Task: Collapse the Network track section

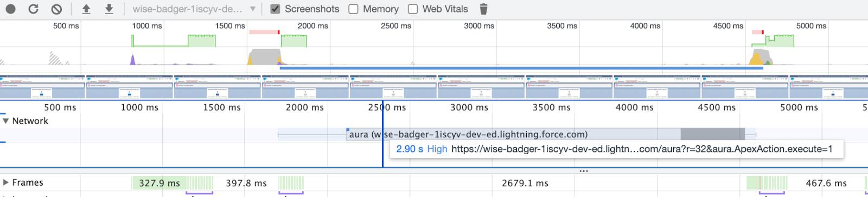Action: (x=6, y=121)
